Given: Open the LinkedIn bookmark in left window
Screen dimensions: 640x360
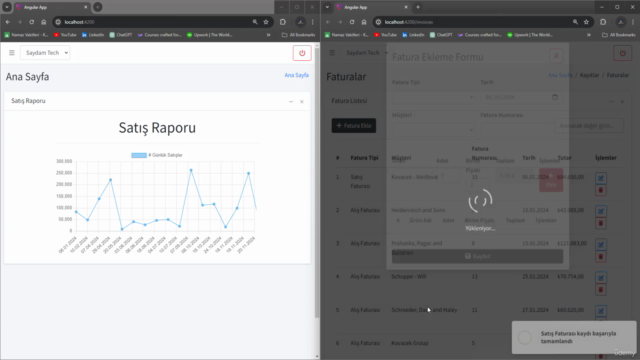Looking at the screenshot, I should (93, 35).
